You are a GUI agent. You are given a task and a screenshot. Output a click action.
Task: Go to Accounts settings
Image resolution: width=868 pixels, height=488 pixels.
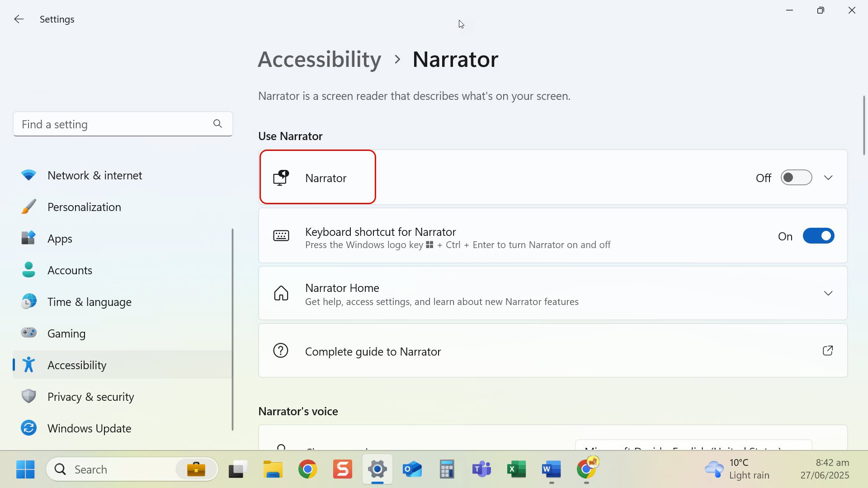point(122,270)
